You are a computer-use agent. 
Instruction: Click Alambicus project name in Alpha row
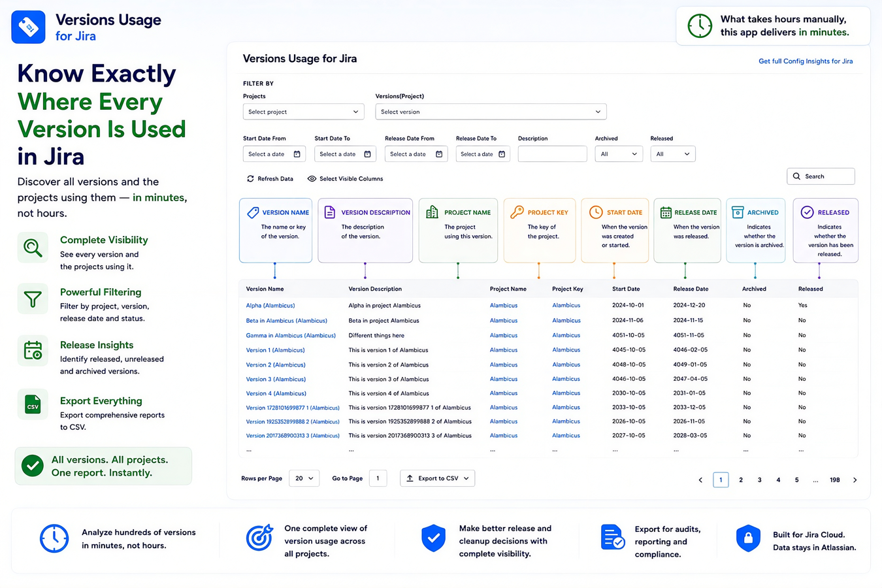pos(504,305)
